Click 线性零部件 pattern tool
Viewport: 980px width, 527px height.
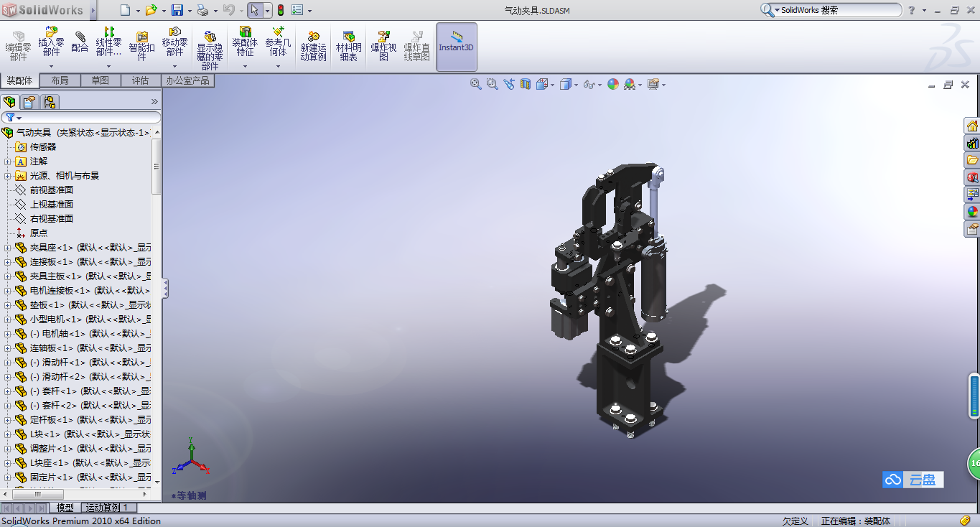[109, 42]
